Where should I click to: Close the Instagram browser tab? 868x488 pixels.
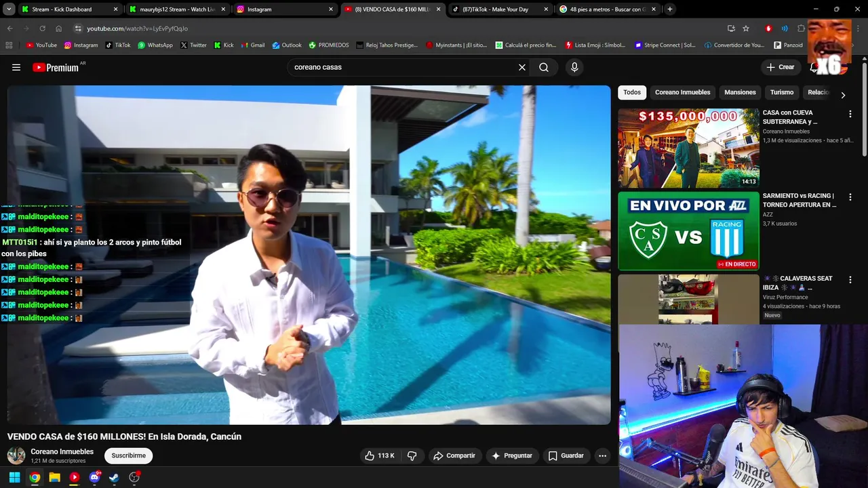pos(331,9)
